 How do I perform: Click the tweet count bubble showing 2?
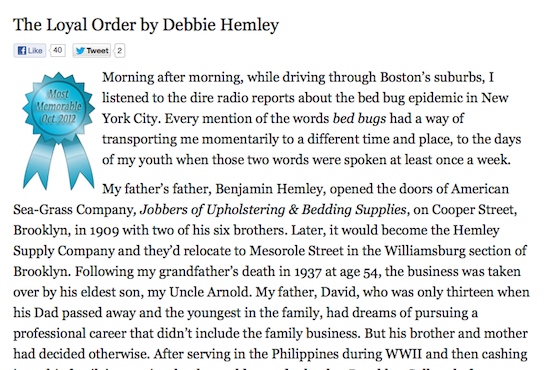[x=119, y=51]
